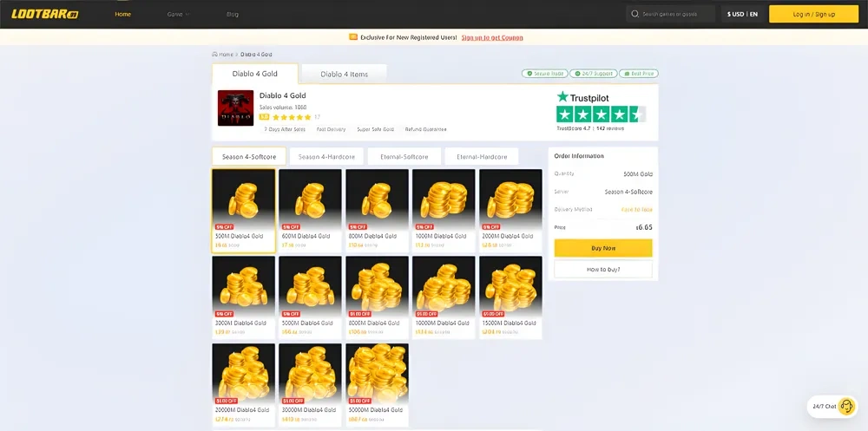Choose the 500M Diablo4 Gold card
The image size is (868, 431).
(x=244, y=211)
